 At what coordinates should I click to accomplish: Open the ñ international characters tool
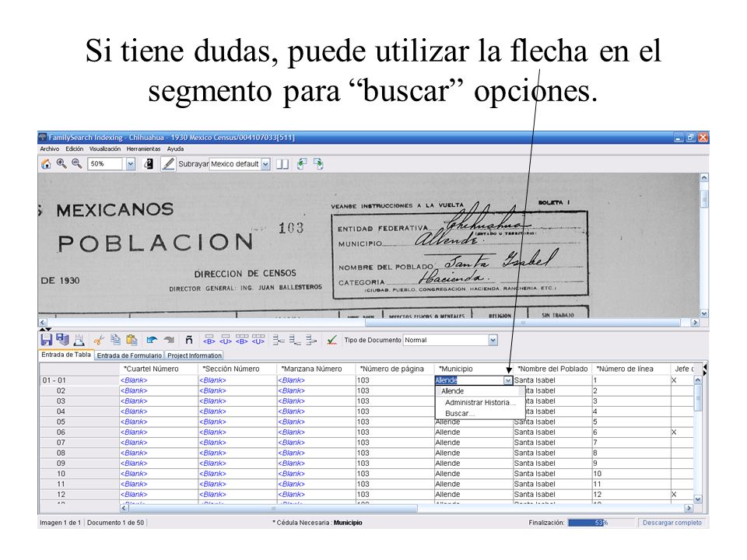[x=189, y=340]
